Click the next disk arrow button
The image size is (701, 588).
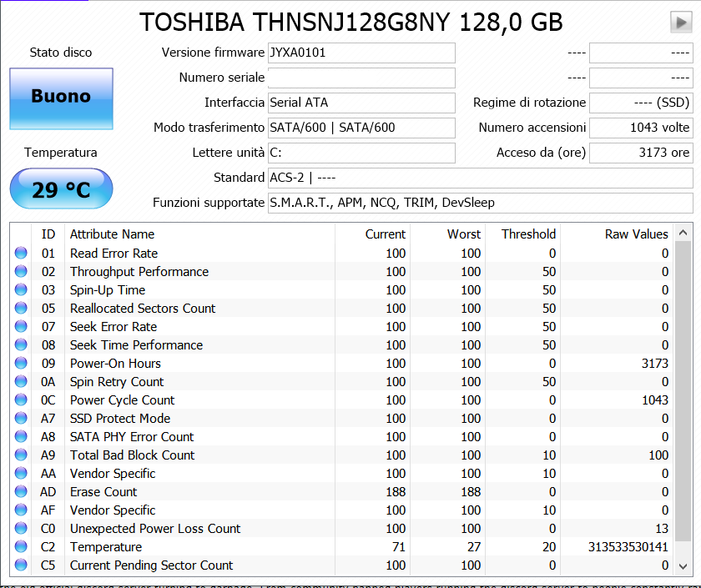click(x=681, y=22)
